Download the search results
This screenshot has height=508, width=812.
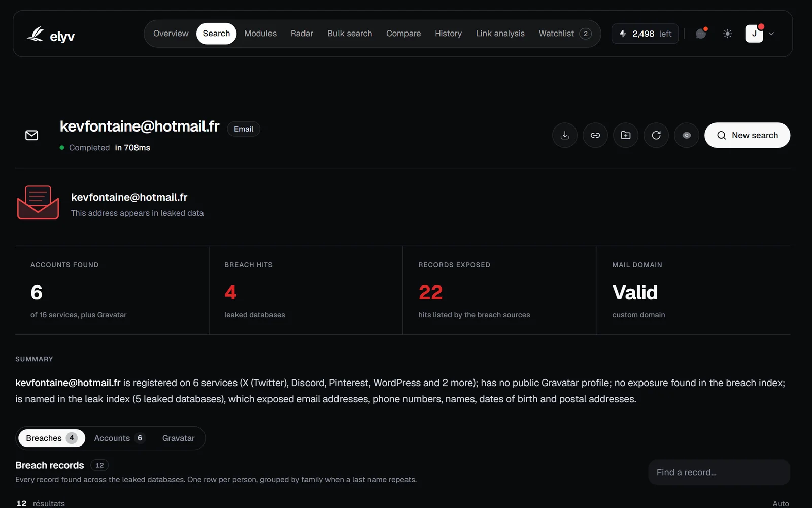point(565,135)
